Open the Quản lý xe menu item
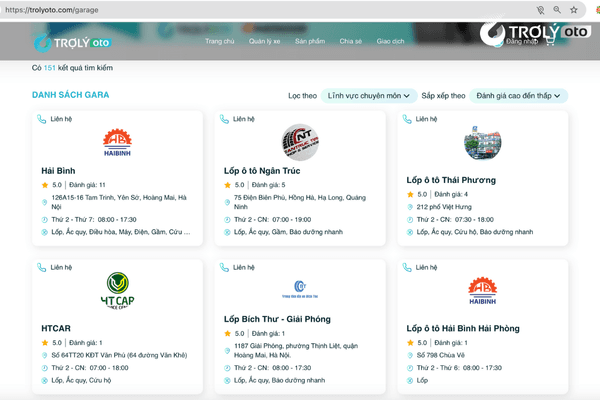Image resolution: width=600 pixels, height=400 pixels. [264, 41]
